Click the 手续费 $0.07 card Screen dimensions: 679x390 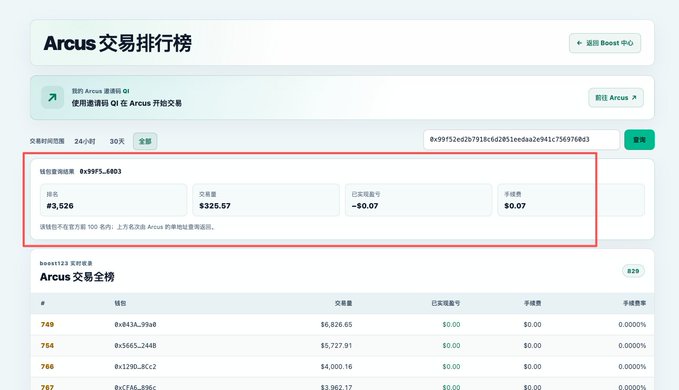[571, 200]
